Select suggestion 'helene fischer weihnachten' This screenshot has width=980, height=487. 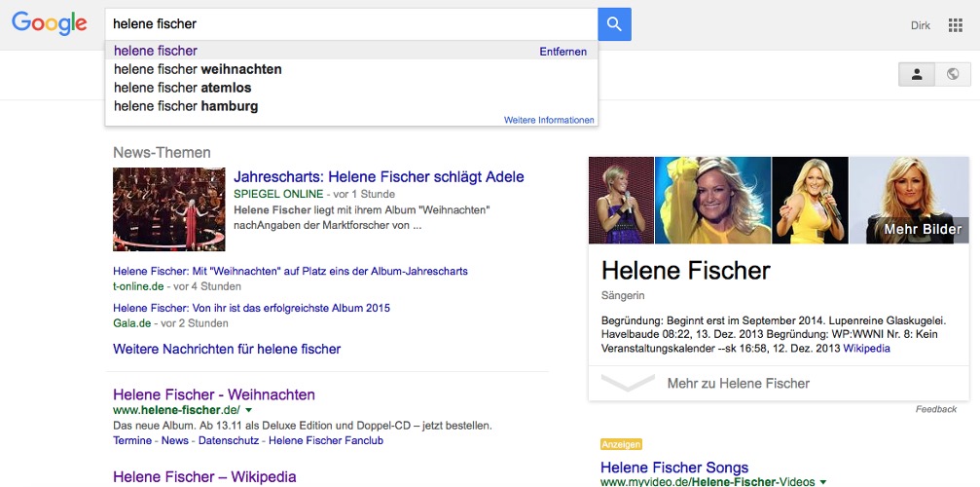click(351, 69)
